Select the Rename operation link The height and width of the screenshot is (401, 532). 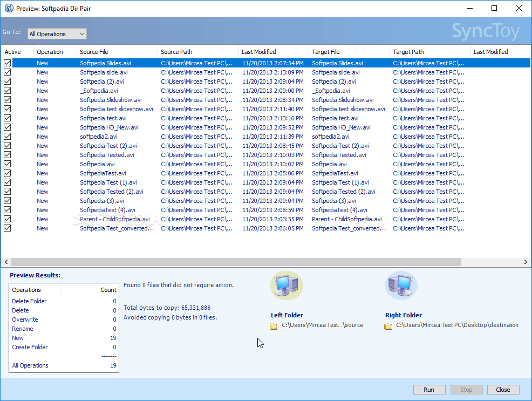(23, 329)
